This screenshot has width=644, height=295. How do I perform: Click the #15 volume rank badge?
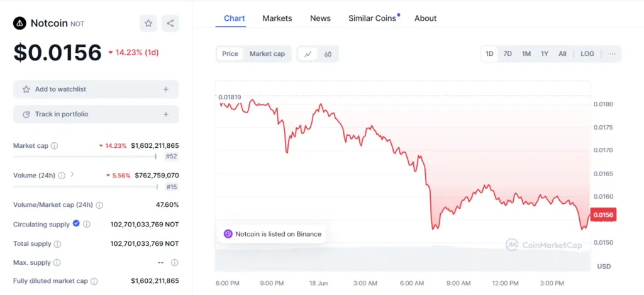coord(172,187)
